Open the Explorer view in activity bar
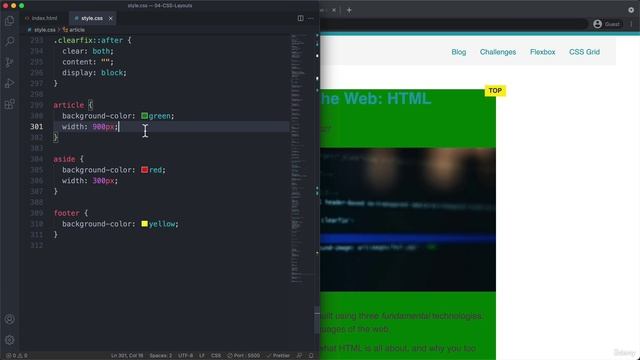Viewport: 640px width, 360px height. (9, 20)
